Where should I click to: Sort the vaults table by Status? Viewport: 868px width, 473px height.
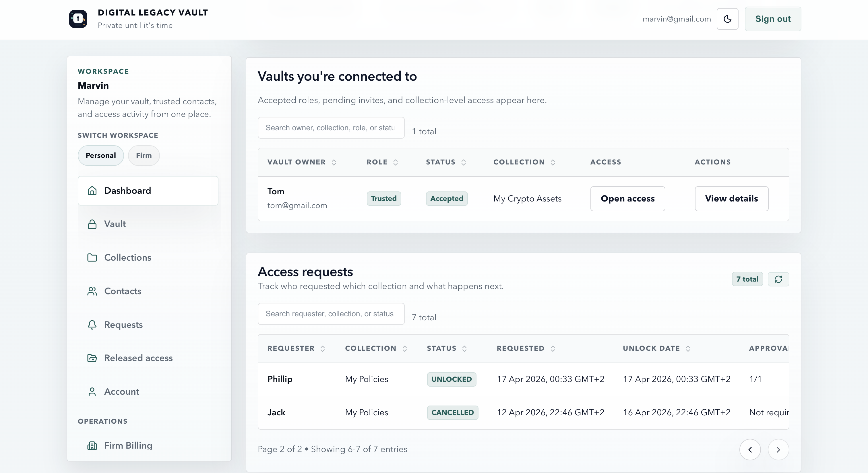(446, 162)
